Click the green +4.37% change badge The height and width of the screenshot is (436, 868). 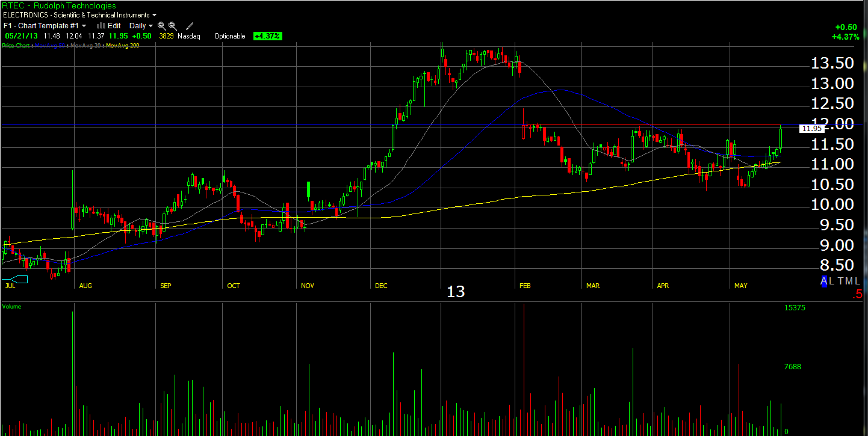coord(267,36)
